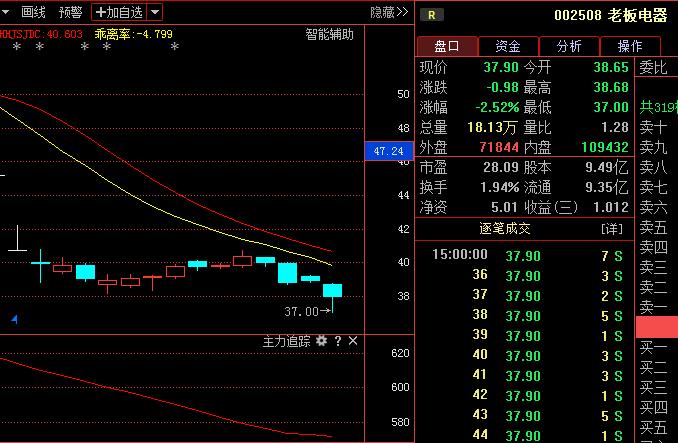This screenshot has width=678, height=443.
Task: Click the 股本 9.49亿 value
Action: pos(607,167)
